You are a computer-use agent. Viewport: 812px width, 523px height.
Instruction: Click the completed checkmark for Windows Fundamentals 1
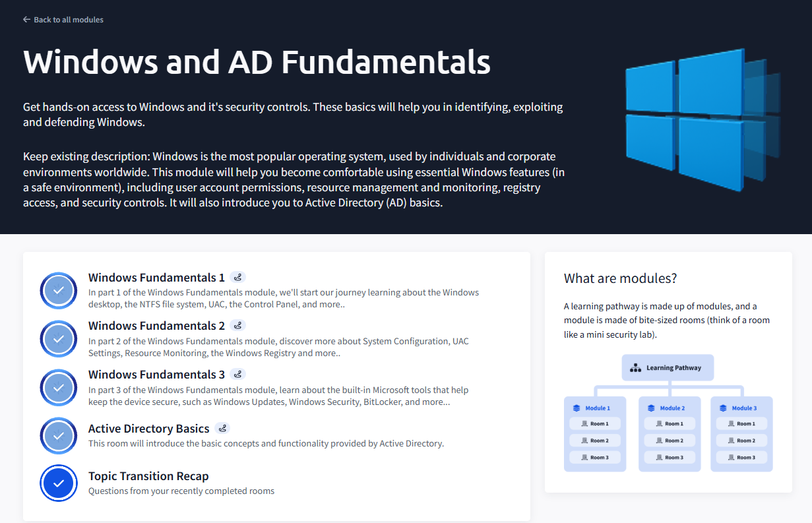59,290
